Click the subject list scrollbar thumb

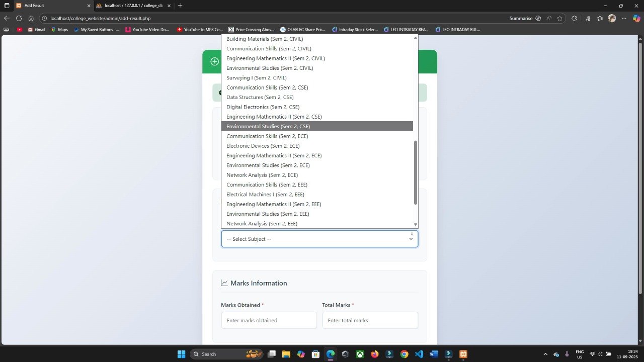point(416,172)
